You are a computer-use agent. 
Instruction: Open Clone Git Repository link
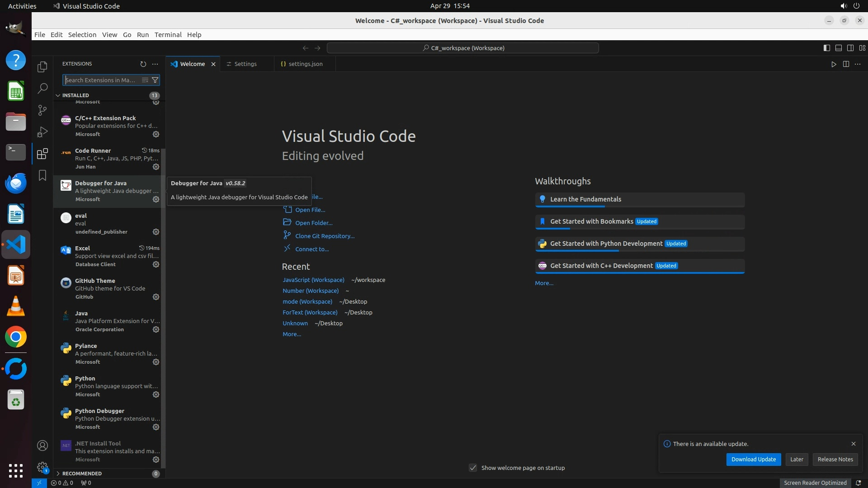325,236
